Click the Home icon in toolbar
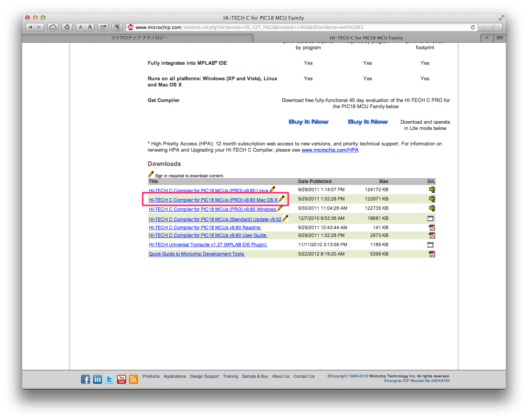The image size is (528, 420). click(67, 27)
